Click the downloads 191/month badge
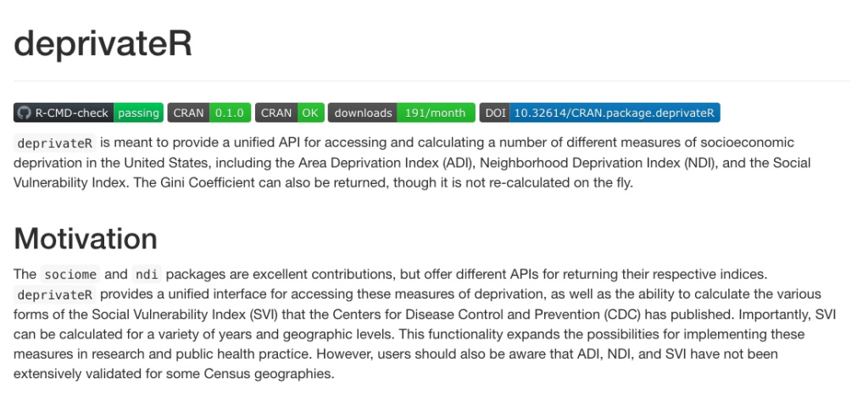 pyautogui.click(x=401, y=113)
